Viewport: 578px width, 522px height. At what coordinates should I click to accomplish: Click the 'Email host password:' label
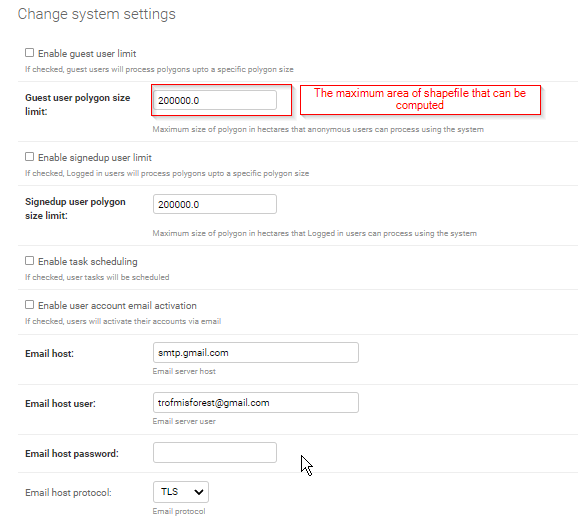pyautogui.click(x=72, y=453)
